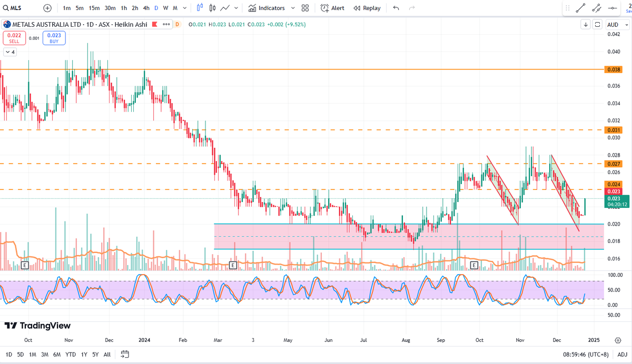Click the 0.031 orange price label
The image size is (632, 364).
[614, 130]
